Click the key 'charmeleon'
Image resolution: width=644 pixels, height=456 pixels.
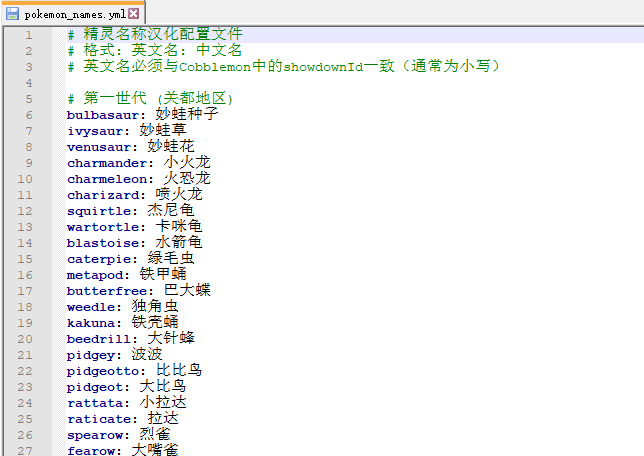[106, 179]
